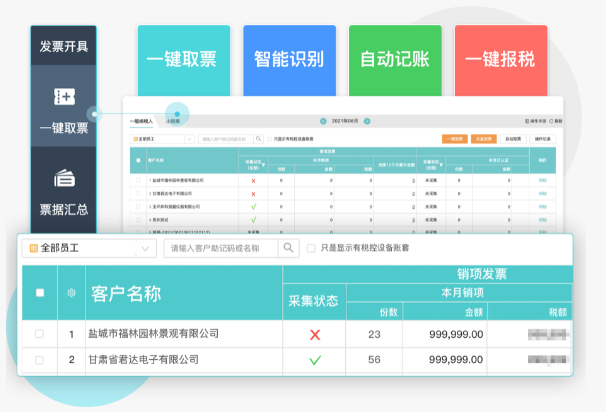Check background table row 1 checkbox

pyautogui.click(x=138, y=180)
